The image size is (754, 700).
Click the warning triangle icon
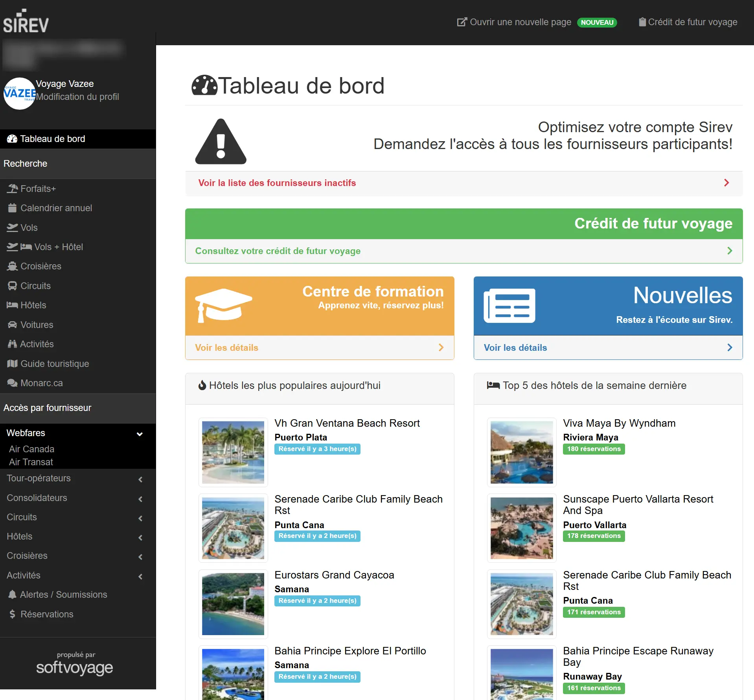click(221, 141)
